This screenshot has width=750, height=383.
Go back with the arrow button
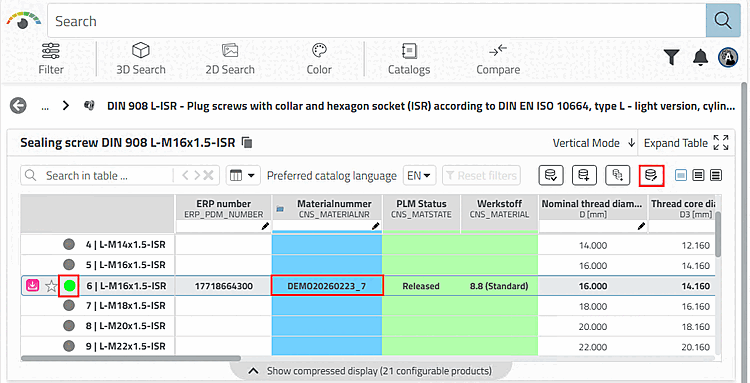[x=18, y=106]
